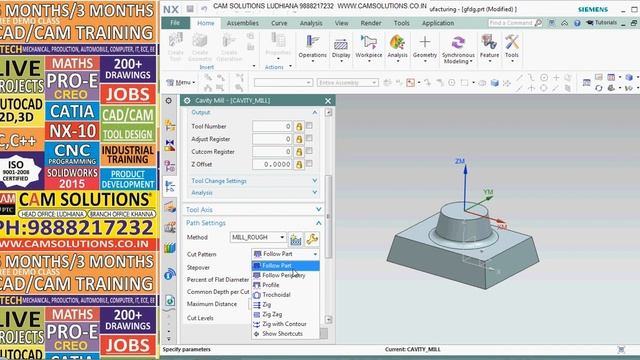This screenshot has width=640, height=360.
Task: Toggle lock for Cutcom Register
Action: coord(299,152)
